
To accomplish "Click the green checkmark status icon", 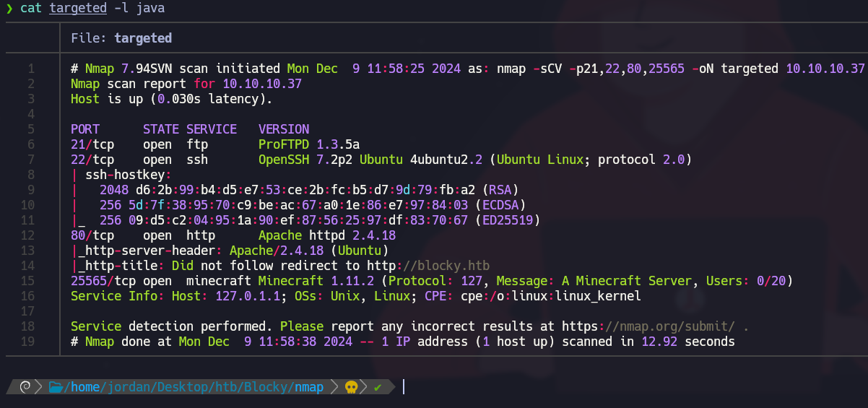I will (377, 388).
